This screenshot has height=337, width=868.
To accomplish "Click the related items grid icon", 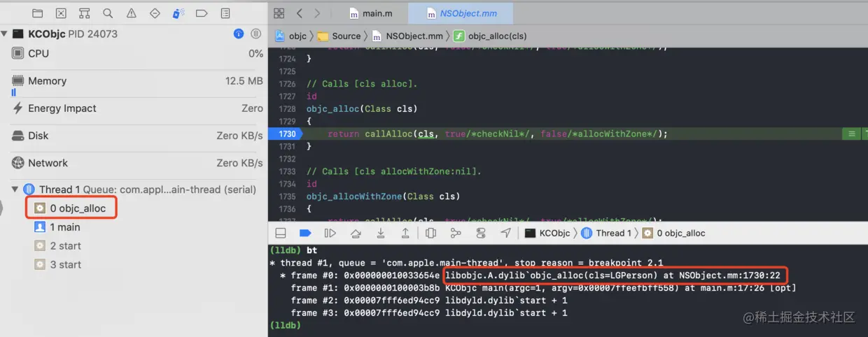I will pyautogui.click(x=279, y=13).
